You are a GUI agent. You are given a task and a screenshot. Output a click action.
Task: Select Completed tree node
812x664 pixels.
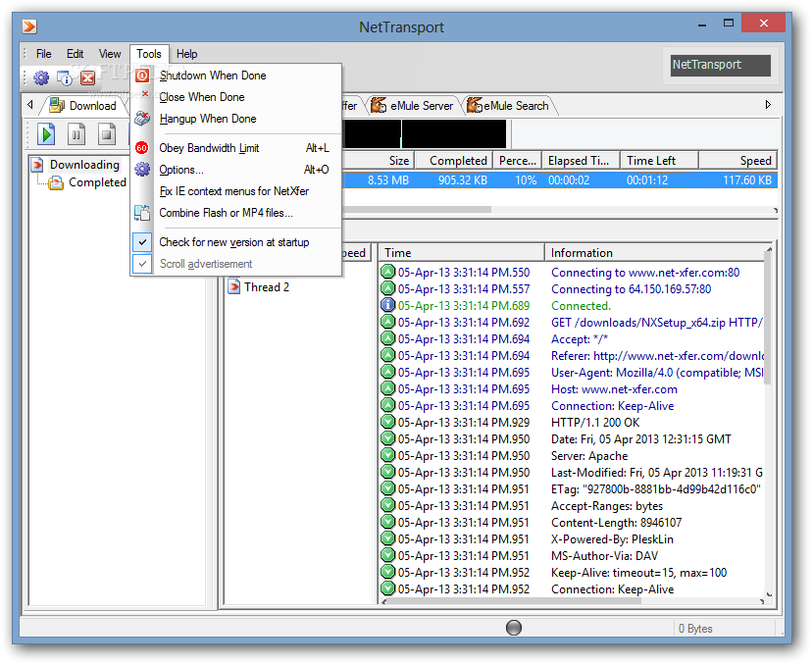pyautogui.click(x=97, y=182)
